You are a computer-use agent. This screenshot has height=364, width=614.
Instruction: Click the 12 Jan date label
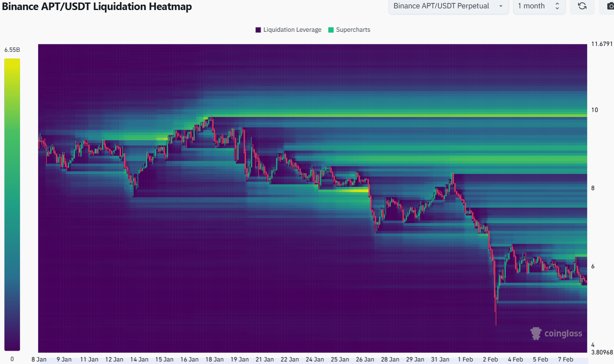[x=114, y=359]
